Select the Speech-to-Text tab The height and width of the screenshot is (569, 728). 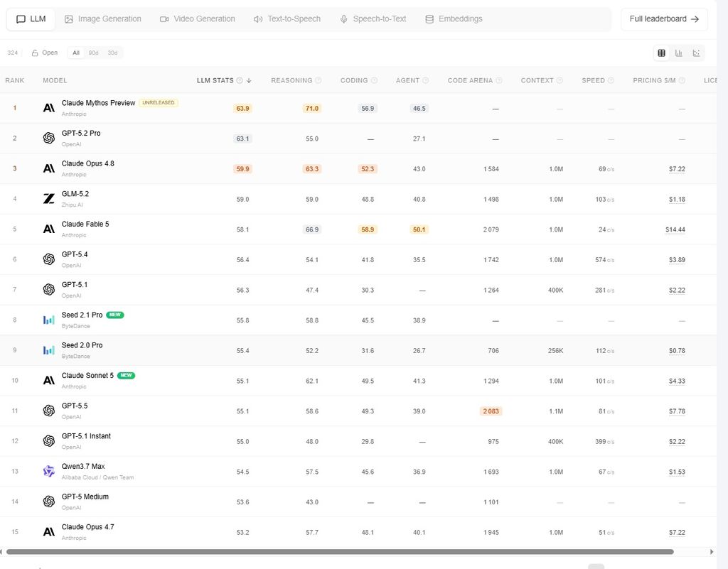(373, 19)
